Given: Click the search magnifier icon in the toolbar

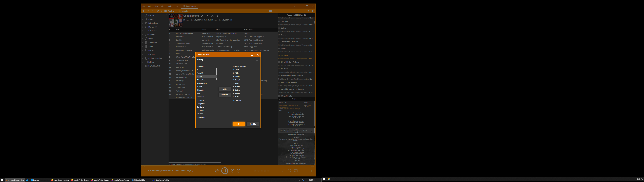Looking at the screenshot, I should (x=308, y=11).
